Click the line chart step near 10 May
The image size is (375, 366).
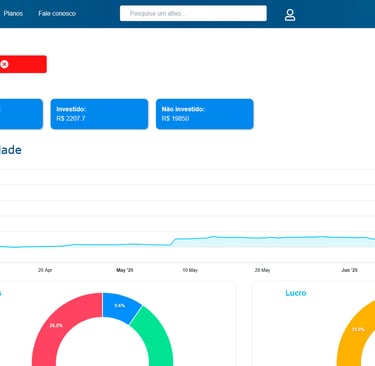coord(173,242)
